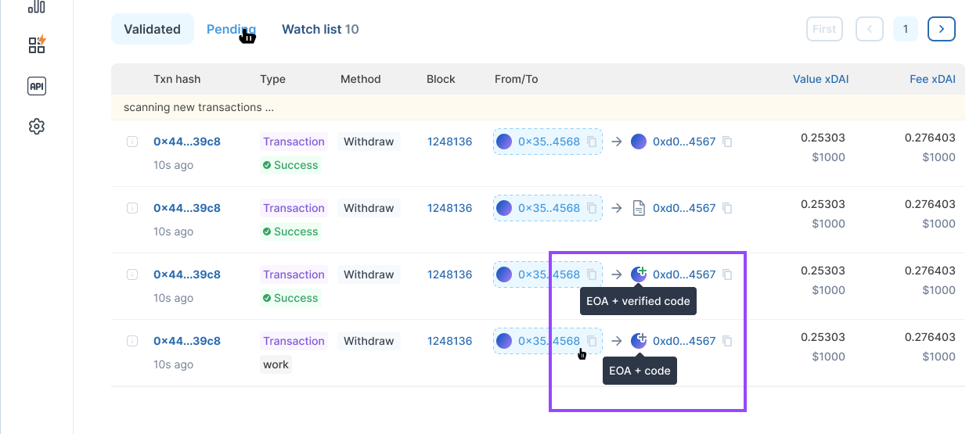The width and height of the screenshot is (980, 434).
Task: Click the Method column header
Action: pyautogui.click(x=360, y=79)
